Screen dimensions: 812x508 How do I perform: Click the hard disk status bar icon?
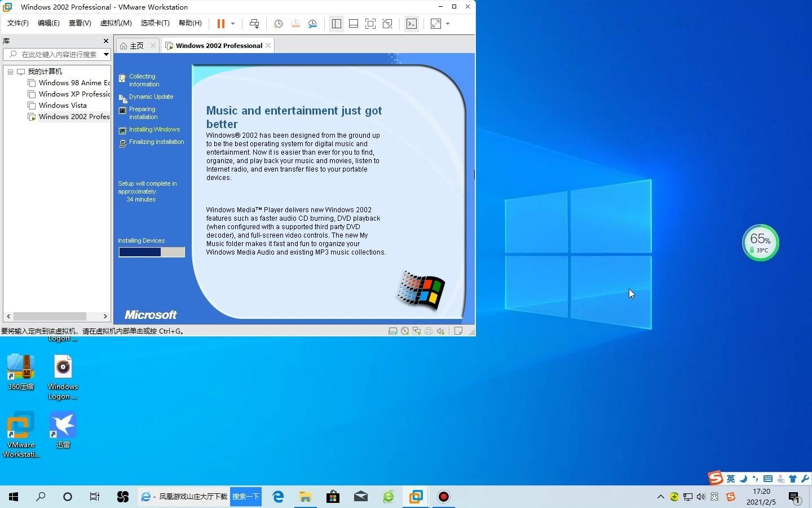point(393,331)
